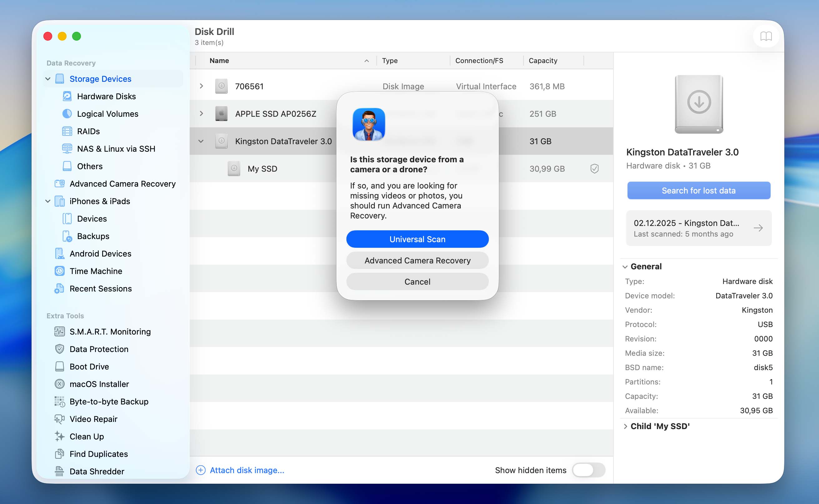The image size is (819, 504).
Task: Click the Byte-to-byte Backup icon
Action: pyautogui.click(x=60, y=402)
